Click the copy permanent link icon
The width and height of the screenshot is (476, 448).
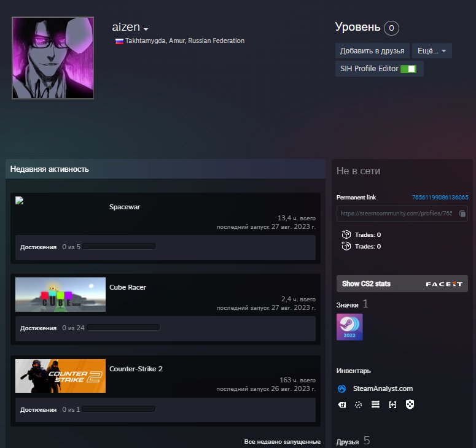point(462,214)
